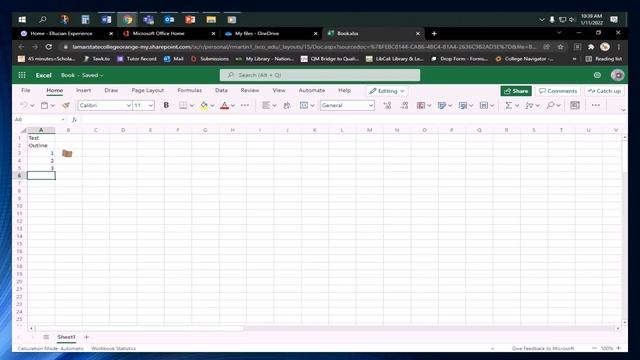Click the Windows Start button
The image size is (640, 360).
pyautogui.click(x=22, y=19)
